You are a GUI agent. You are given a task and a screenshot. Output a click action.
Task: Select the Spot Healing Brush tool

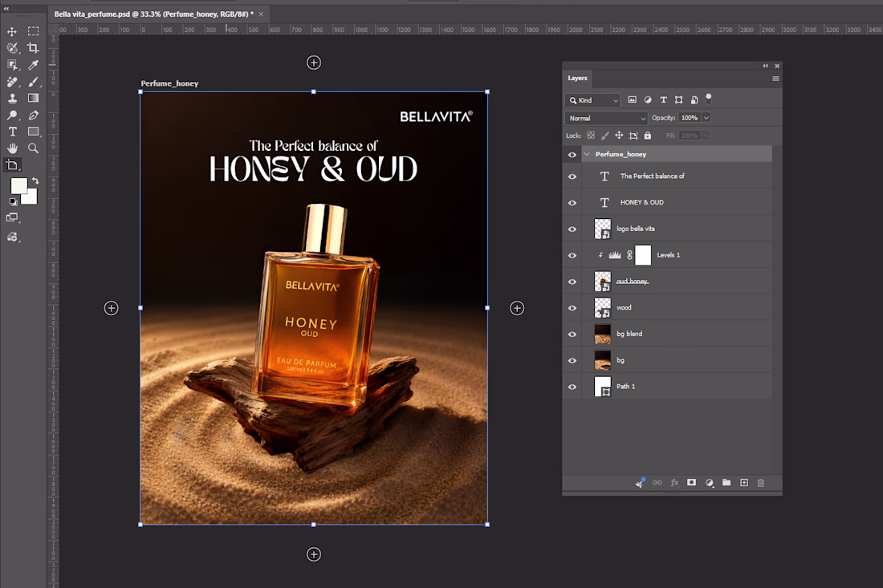tap(12, 82)
